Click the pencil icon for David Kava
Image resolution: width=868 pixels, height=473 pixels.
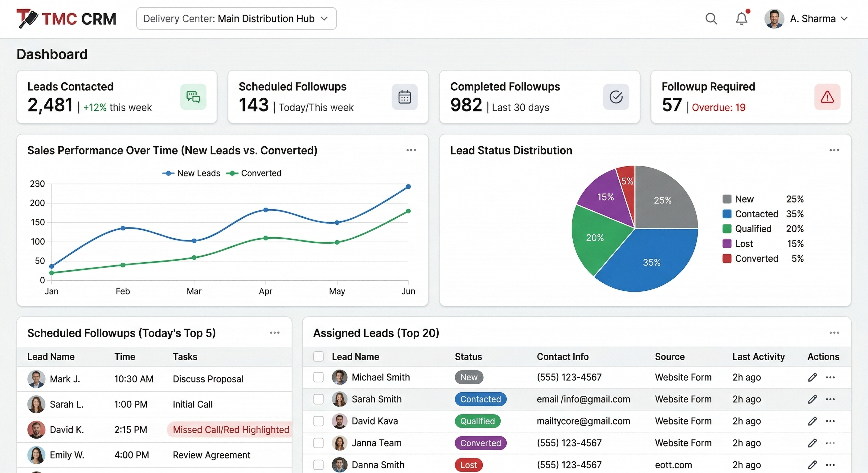tap(812, 421)
